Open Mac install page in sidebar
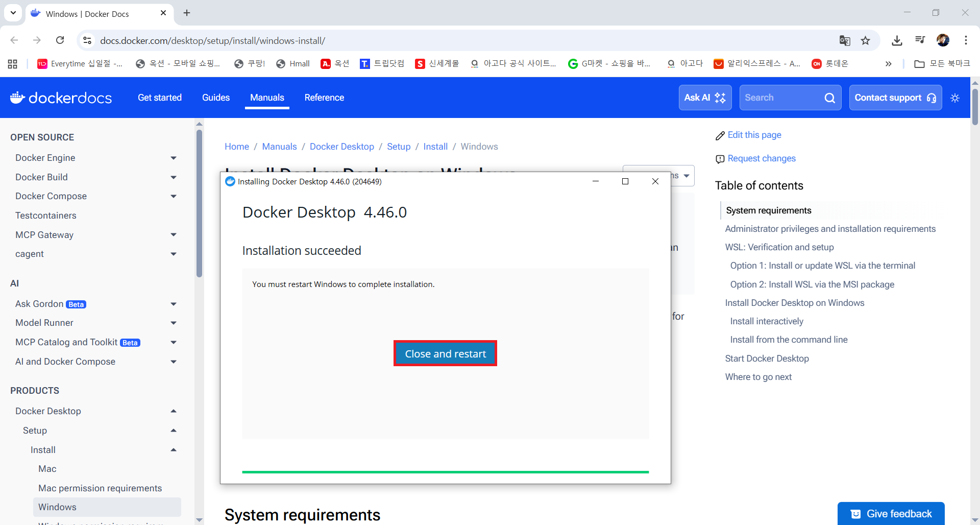This screenshot has width=980, height=525. coord(47,469)
